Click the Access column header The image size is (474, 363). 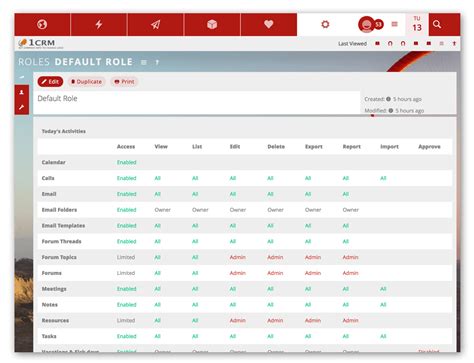pyautogui.click(x=126, y=147)
